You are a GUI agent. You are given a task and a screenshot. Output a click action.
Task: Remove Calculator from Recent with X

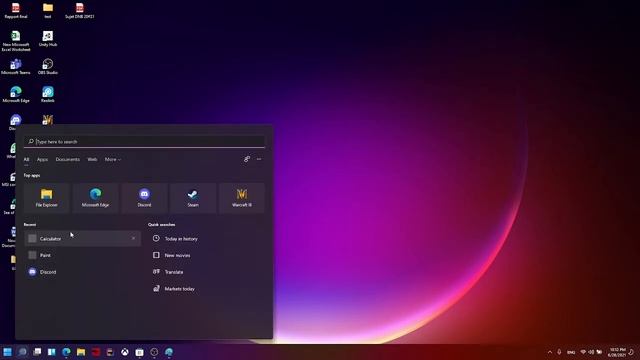[133, 238]
